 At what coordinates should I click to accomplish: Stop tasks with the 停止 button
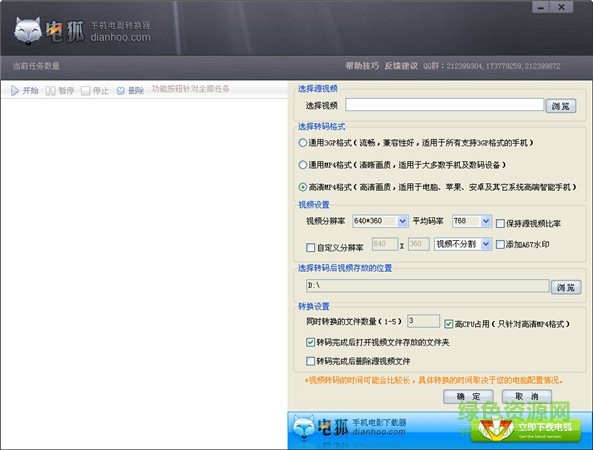[x=95, y=90]
